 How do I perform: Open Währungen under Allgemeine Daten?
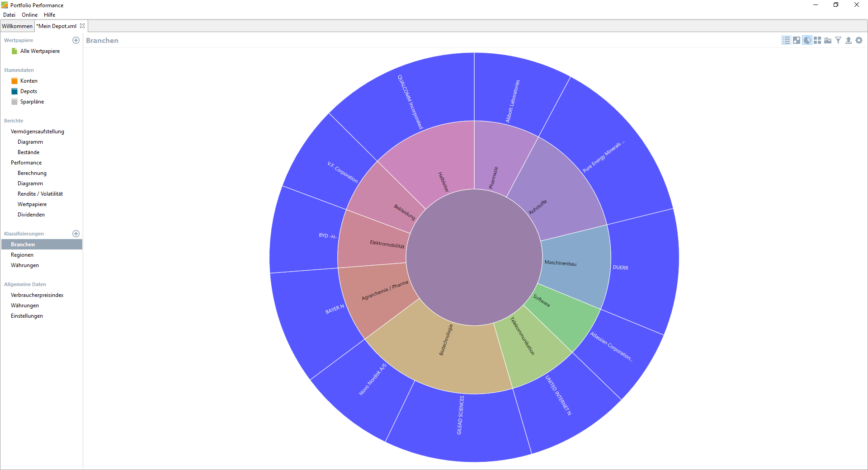click(25, 305)
